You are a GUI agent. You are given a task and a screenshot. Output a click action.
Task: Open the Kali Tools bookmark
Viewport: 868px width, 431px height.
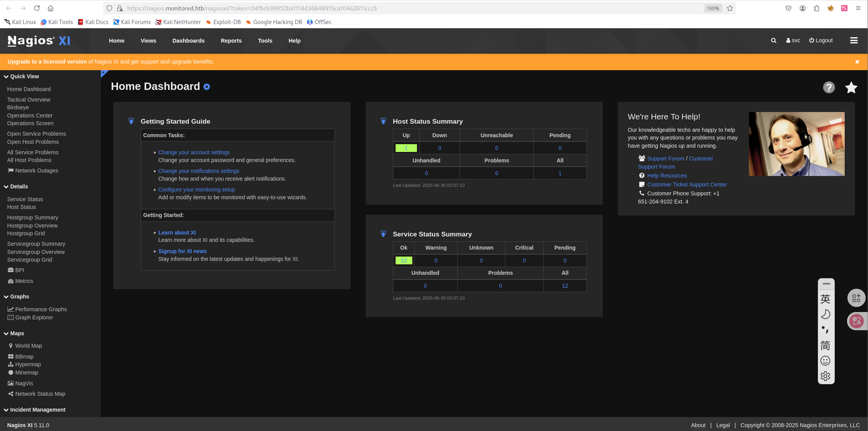[57, 22]
